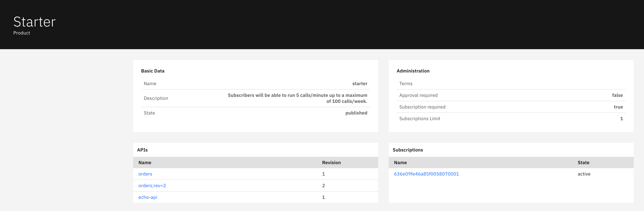The height and width of the screenshot is (211, 644).
Task: Click the published state value
Action: [356, 113]
